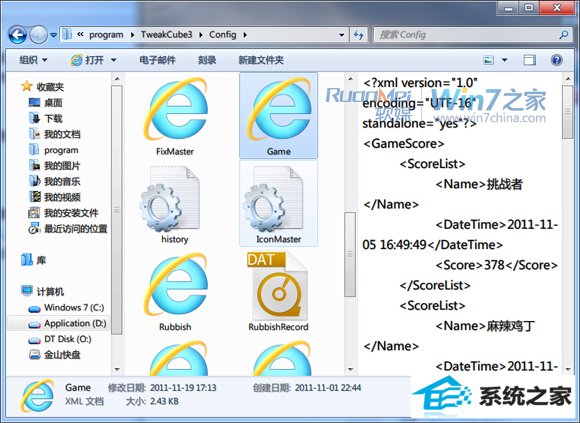Click the Score 378 line in preview

tap(496, 265)
